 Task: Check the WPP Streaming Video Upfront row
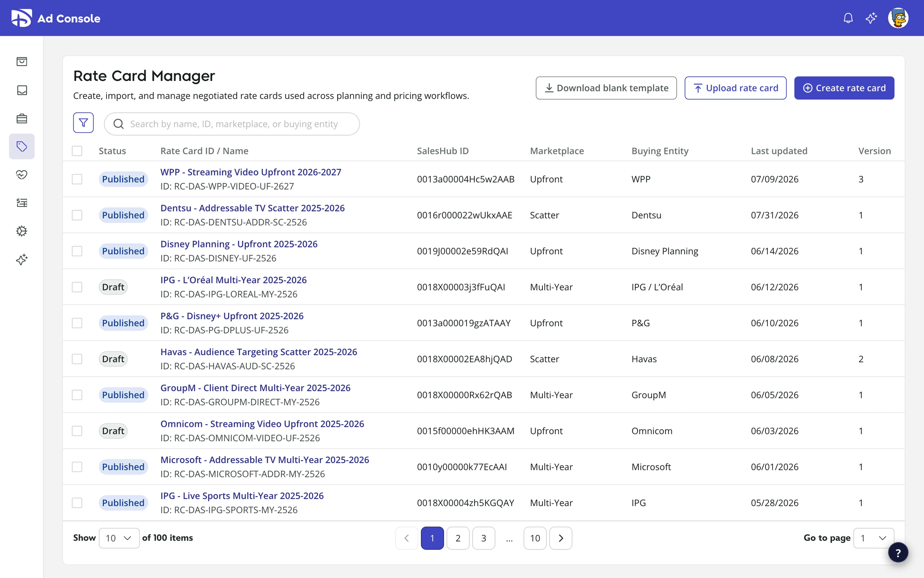[77, 179]
